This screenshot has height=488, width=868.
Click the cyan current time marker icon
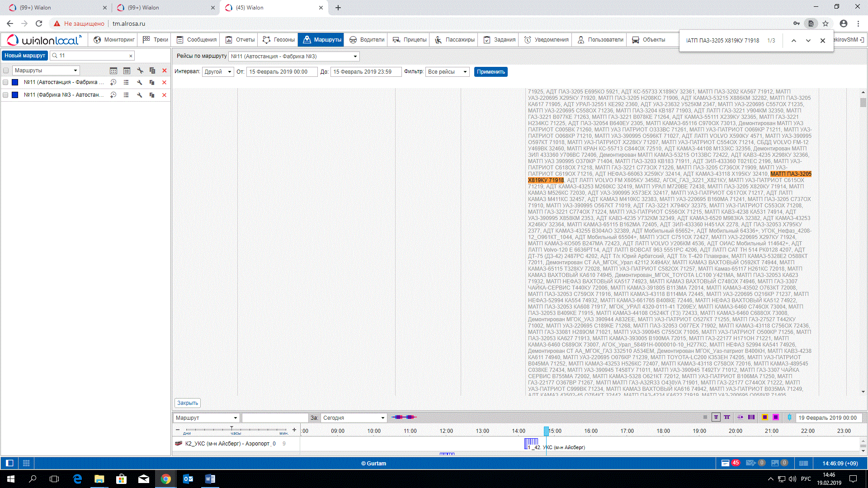[789, 418]
